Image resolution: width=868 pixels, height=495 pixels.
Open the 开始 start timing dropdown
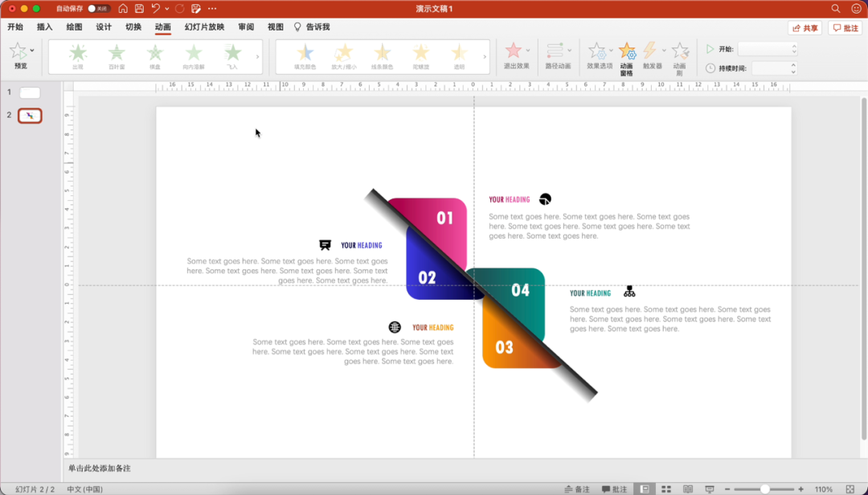pyautogui.click(x=767, y=49)
